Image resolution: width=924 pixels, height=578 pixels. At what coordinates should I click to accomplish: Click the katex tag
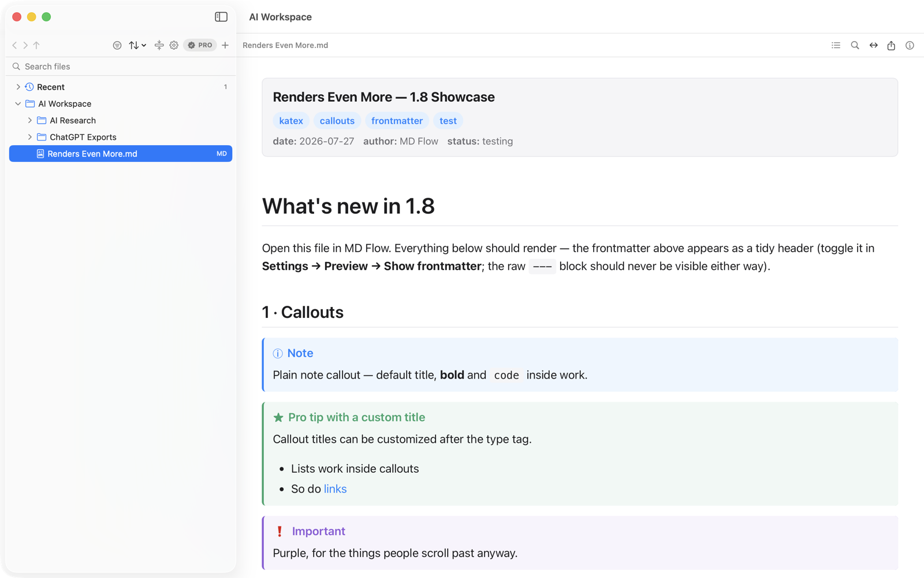(291, 121)
